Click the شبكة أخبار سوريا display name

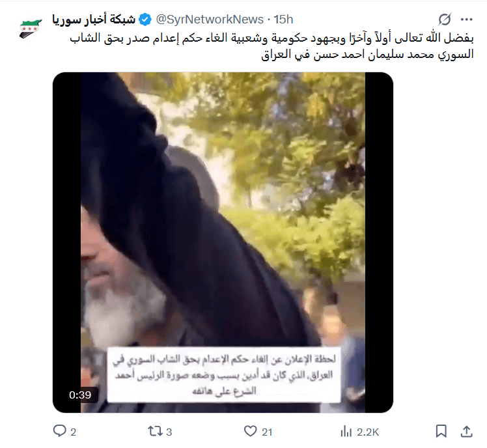[94, 20]
